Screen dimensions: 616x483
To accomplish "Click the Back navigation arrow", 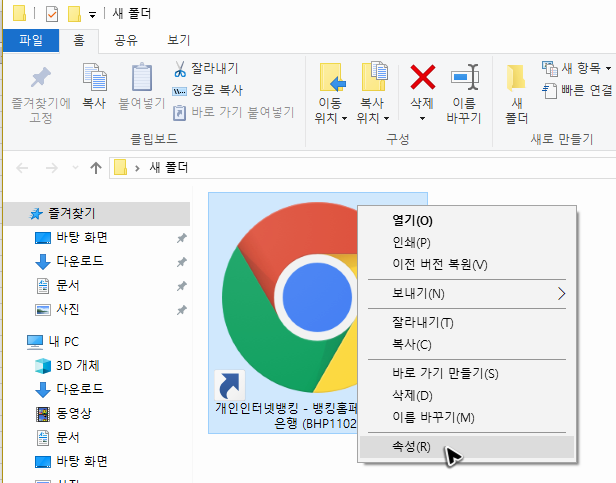I will pyautogui.click(x=22, y=168).
